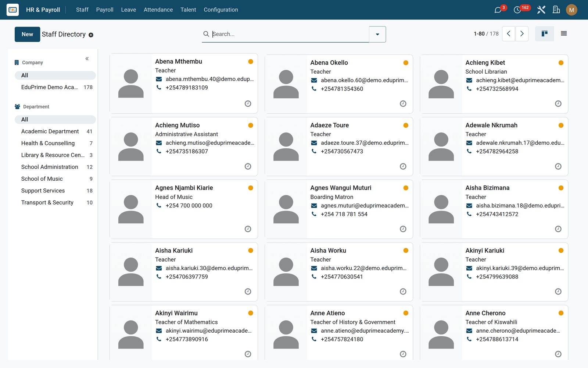Image resolution: width=588 pixels, height=368 pixels.
Task: Click phone icon on Agnes Njambi Kiarie card
Action: point(159,205)
